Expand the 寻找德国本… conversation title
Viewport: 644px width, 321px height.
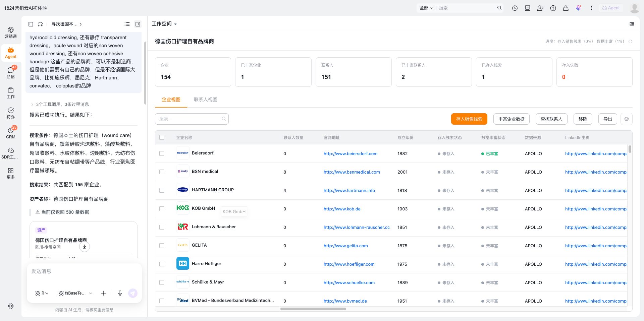(67, 24)
